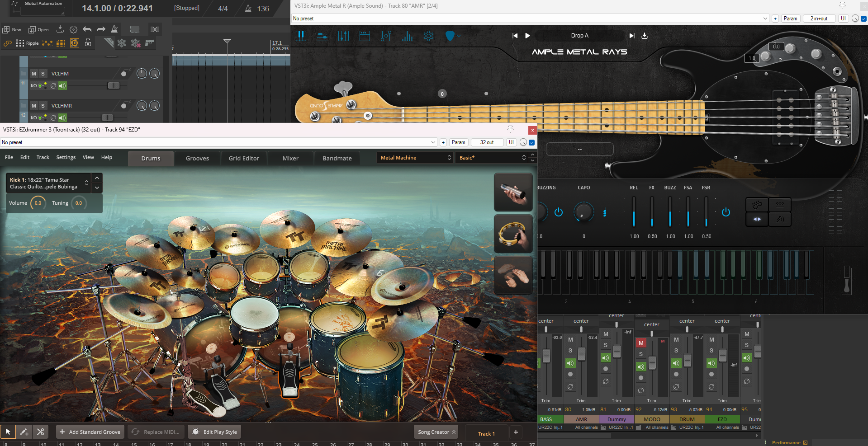Image resolution: width=868 pixels, height=446 pixels.
Task: Open the Grooves tab in EZdrummer
Action: click(x=197, y=158)
